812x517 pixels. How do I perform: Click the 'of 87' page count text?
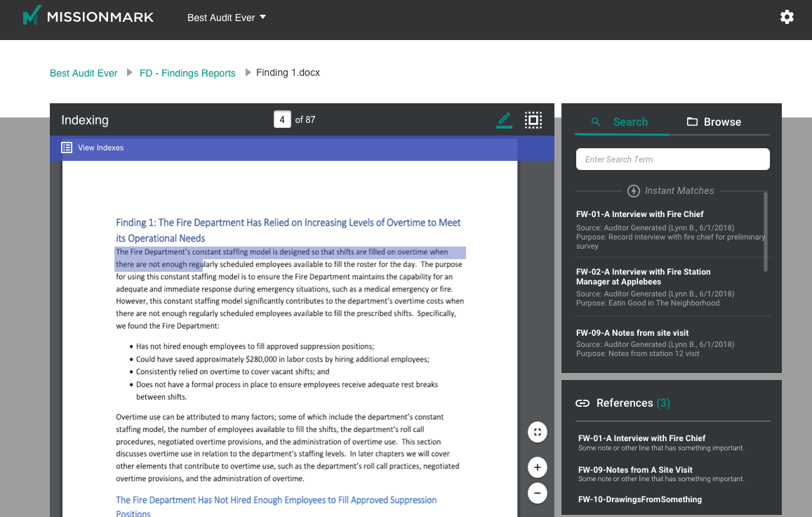305,120
